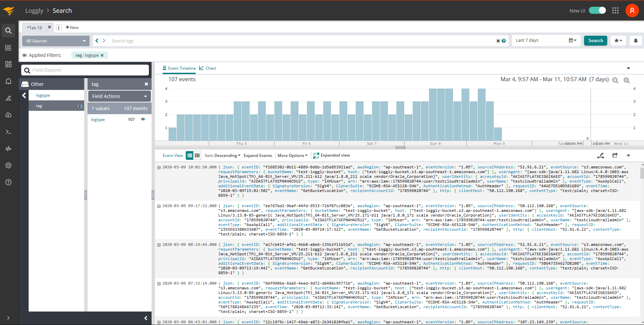Switch to grid event view layout

(x=197, y=155)
